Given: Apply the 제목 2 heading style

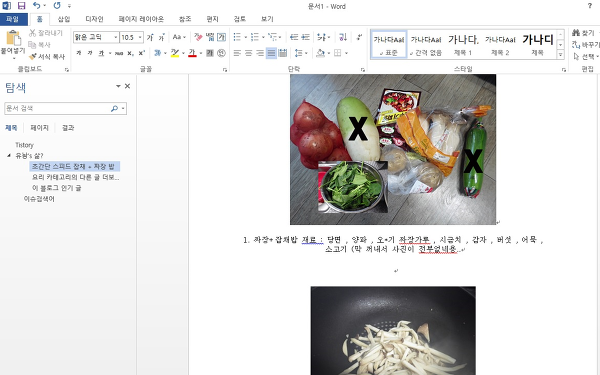Looking at the screenshot, I should (x=500, y=44).
